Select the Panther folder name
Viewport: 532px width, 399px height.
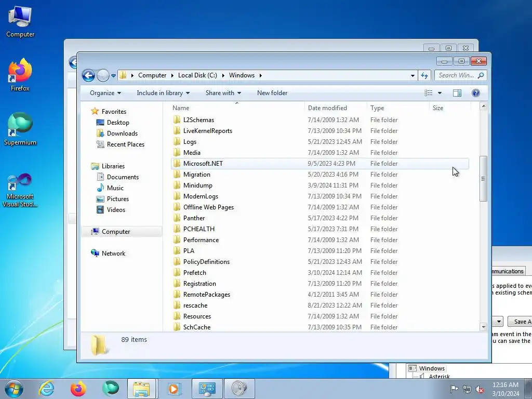click(194, 218)
